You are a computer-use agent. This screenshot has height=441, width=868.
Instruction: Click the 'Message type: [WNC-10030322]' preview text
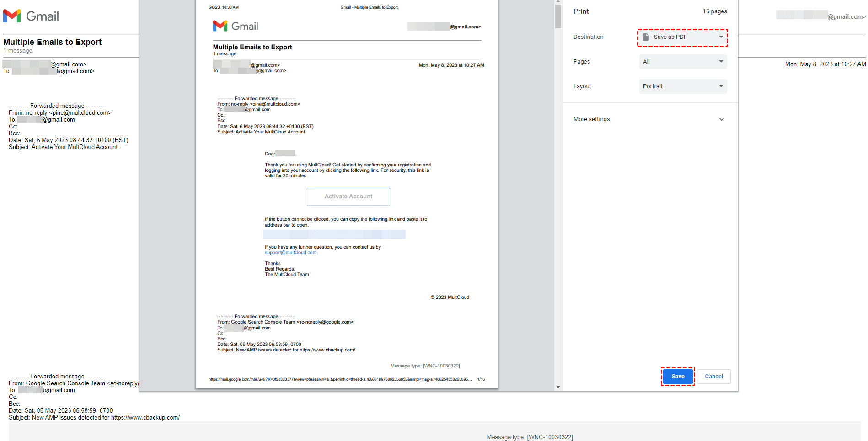point(425,366)
